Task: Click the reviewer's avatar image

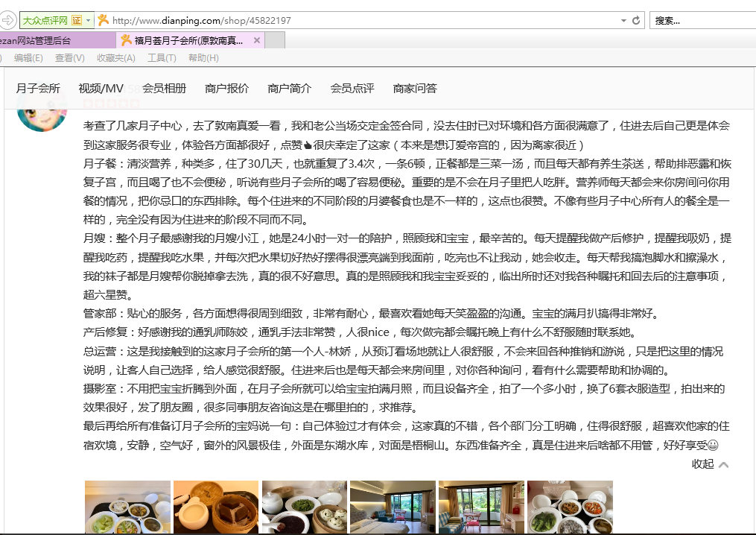Action: 42,117
